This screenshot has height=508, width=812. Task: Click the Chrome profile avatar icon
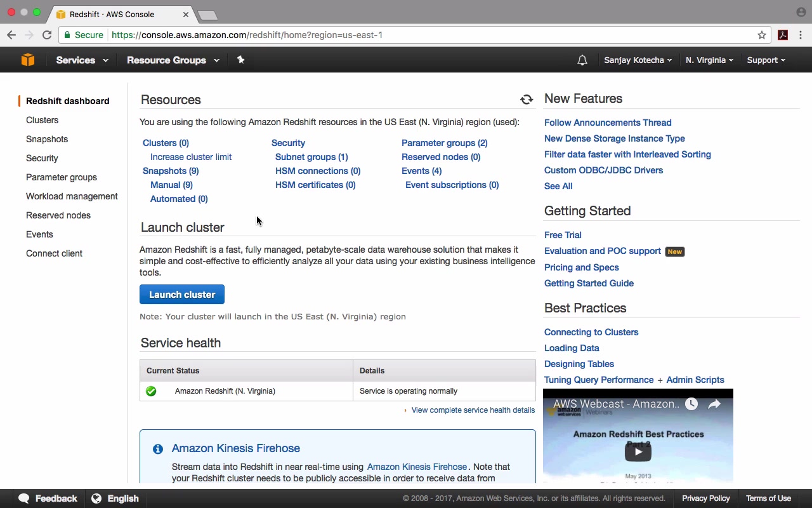point(801,13)
